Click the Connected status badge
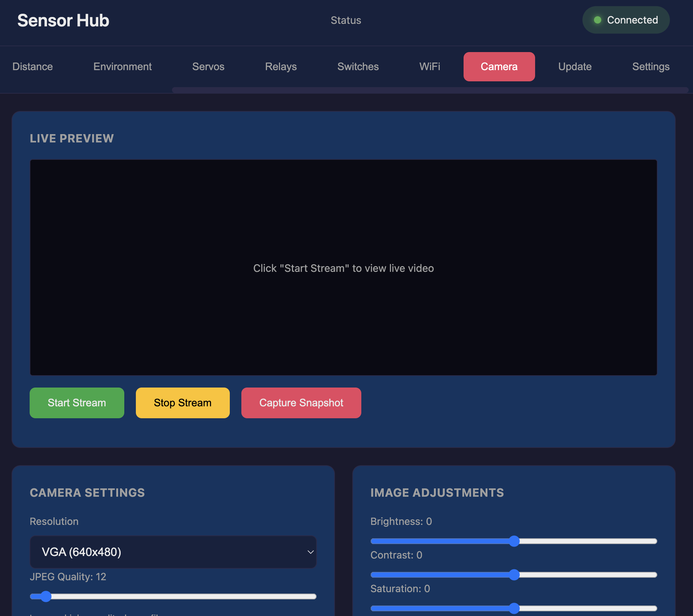 pos(626,20)
